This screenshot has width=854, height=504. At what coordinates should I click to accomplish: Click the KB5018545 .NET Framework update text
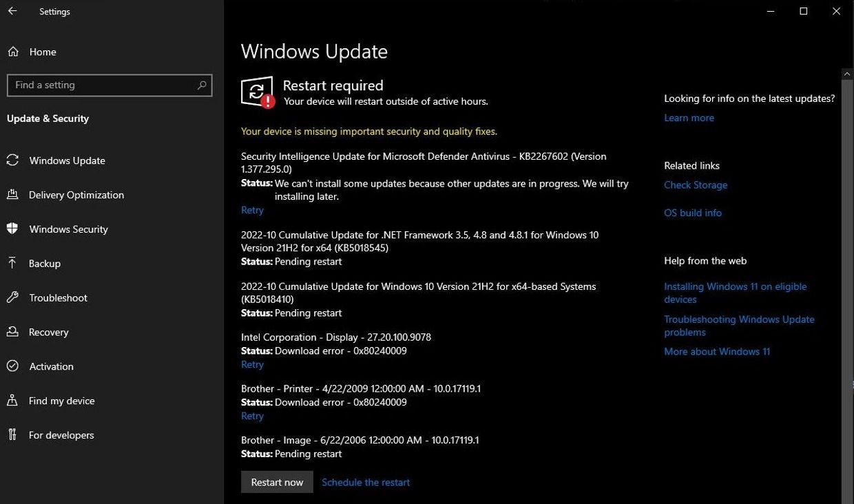[x=419, y=241]
